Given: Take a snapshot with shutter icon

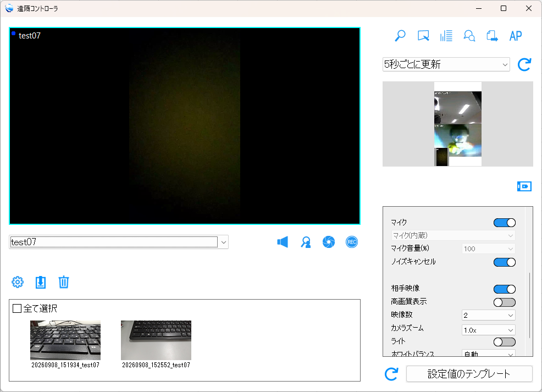Looking at the screenshot, I should [x=328, y=242].
